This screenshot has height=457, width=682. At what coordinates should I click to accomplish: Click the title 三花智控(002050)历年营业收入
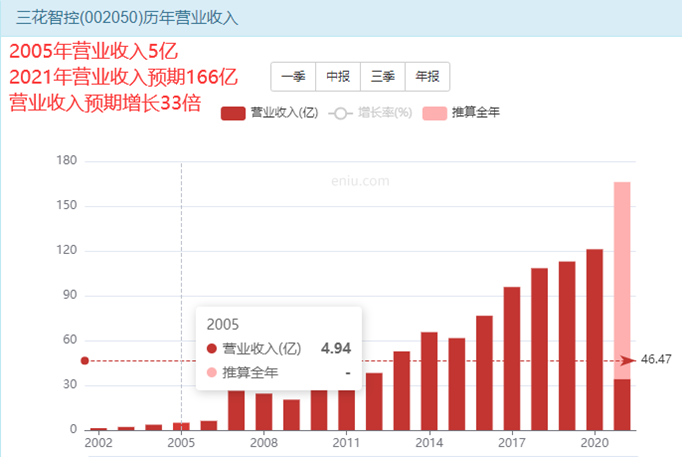pyautogui.click(x=127, y=18)
